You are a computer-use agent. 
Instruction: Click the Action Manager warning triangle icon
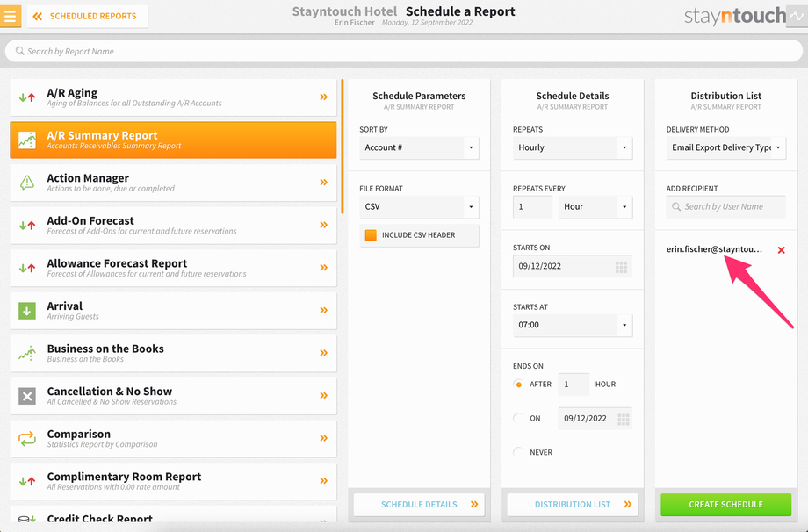(27, 182)
